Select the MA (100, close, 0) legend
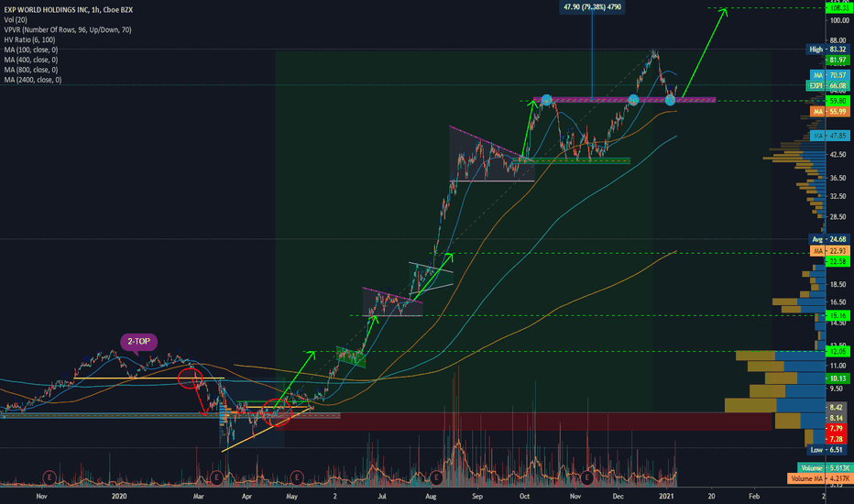This screenshot has width=854, height=504. [x=31, y=49]
